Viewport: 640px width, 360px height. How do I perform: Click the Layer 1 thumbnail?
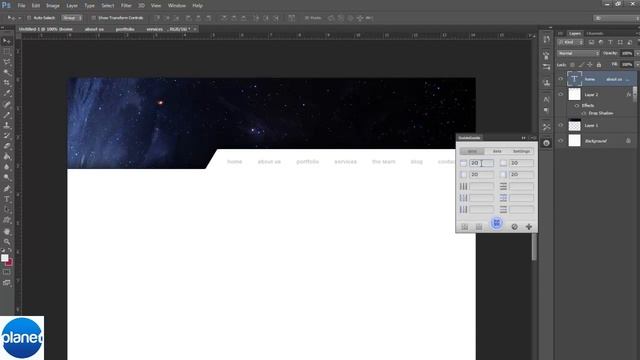(x=574, y=125)
